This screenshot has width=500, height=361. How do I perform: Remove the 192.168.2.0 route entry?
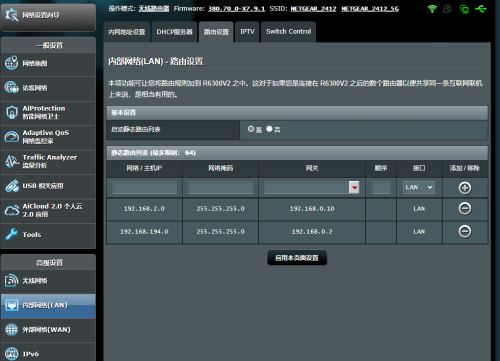(x=465, y=208)
